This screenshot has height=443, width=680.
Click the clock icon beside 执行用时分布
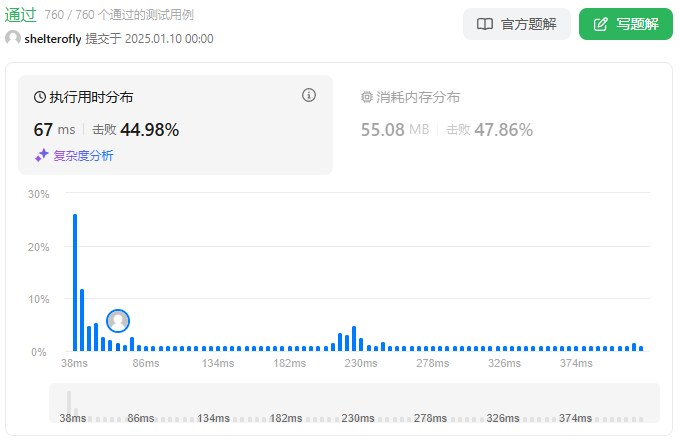[x=40, y=97]
